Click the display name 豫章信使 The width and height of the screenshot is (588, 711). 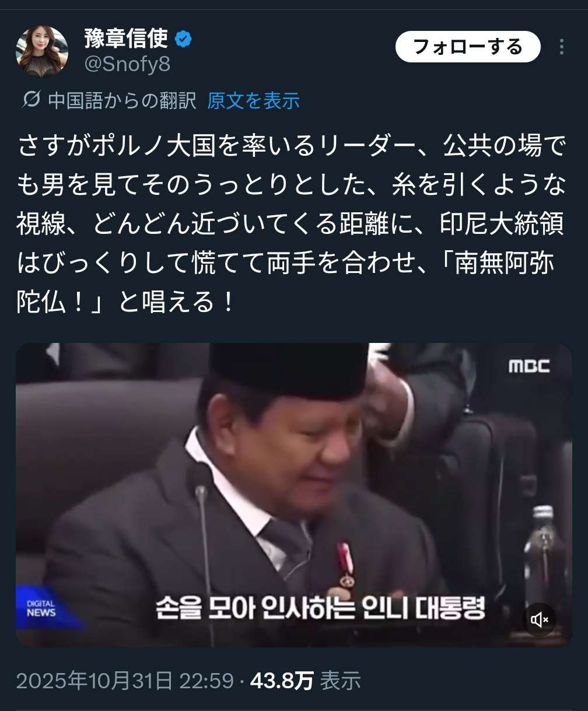(x=126, y=38)
